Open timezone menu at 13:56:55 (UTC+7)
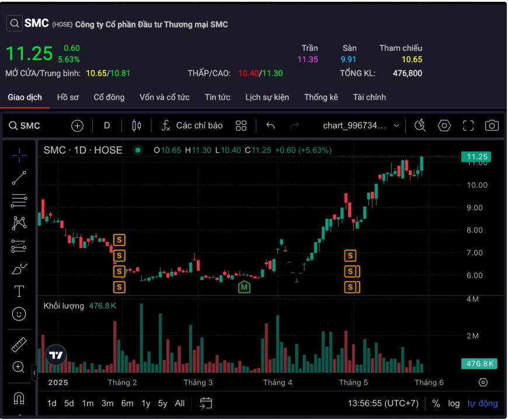Screen dimensions: 508x420 [383, 404]
